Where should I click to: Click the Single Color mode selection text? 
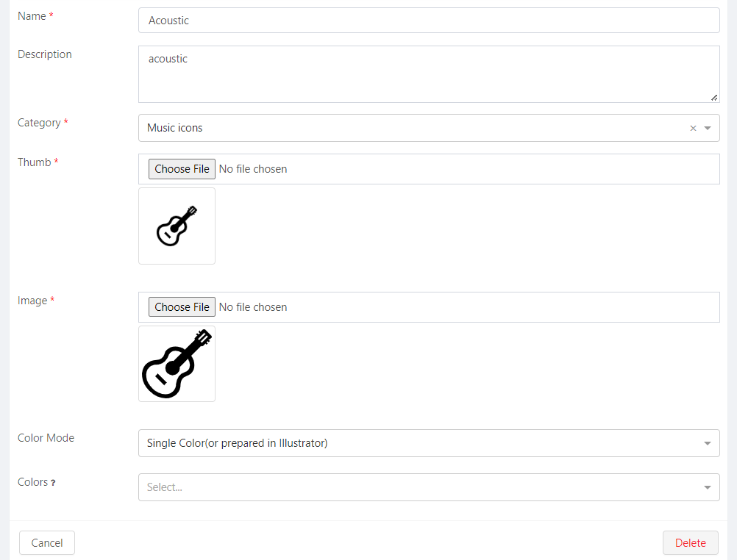tap(237, 443)
